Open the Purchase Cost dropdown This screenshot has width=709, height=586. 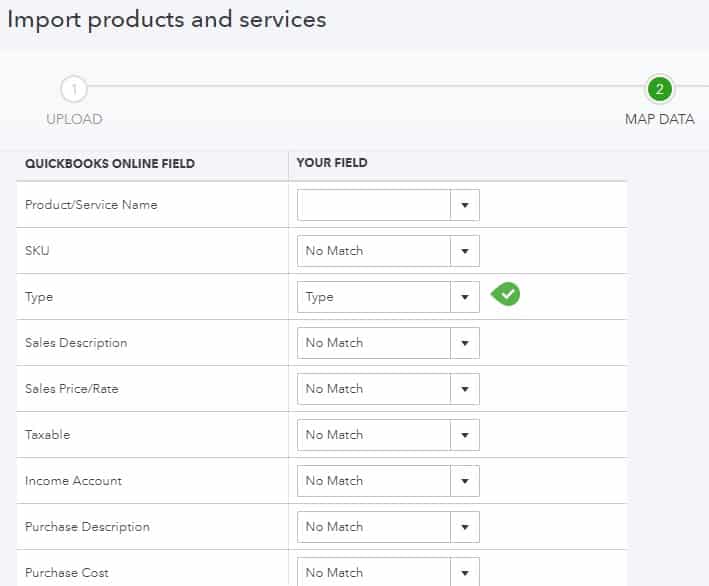[465, 572]
